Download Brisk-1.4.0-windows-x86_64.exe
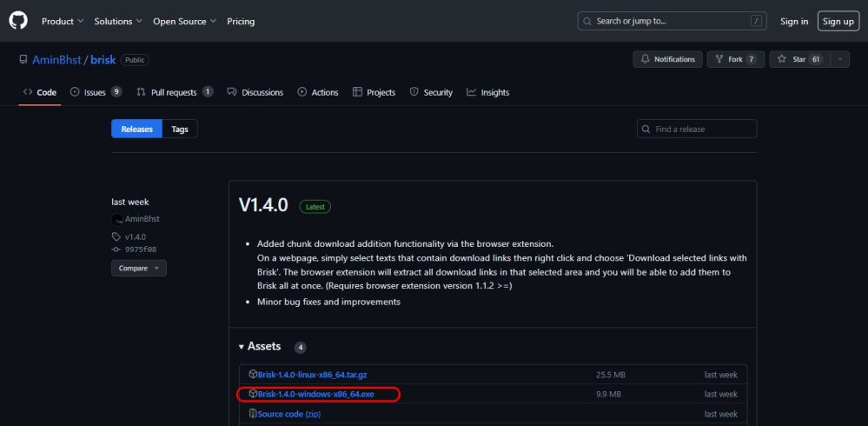The height and width of the screenshot is (426, 868). tap(316, 395)
